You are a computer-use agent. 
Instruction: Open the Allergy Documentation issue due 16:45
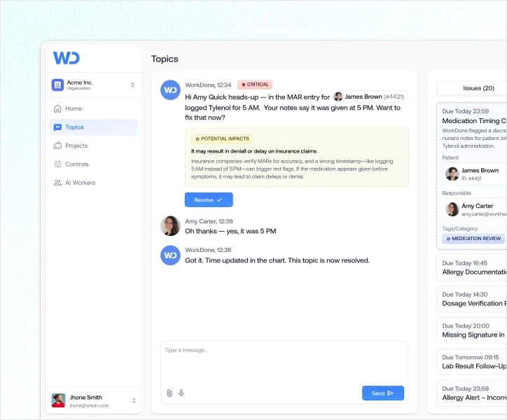pos(472,268)
